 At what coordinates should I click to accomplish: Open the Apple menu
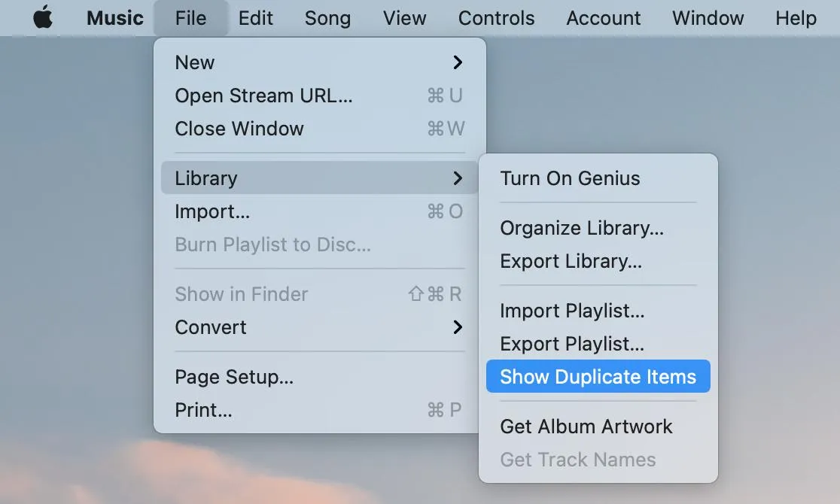(43, 17)
